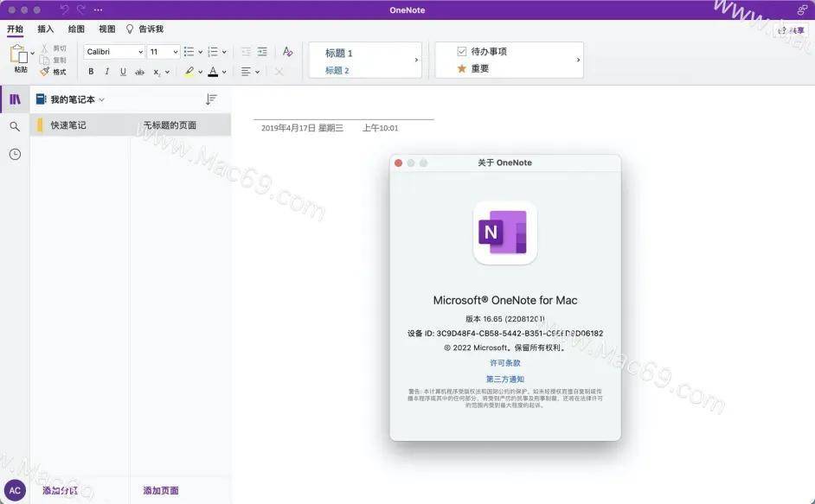Switch to the 插入 ribbon tab
815x504 pixels.
click(x=46, y=29)
